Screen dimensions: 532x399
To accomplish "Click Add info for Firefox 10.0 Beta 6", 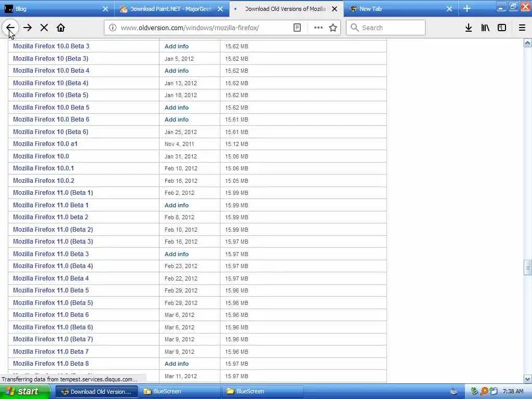I will 177,120.
